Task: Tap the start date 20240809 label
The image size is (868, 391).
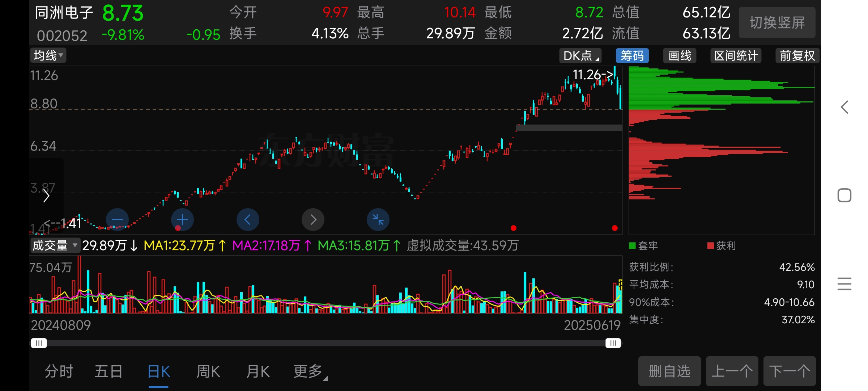Action: pyautogui.click(x=61, y=325)
